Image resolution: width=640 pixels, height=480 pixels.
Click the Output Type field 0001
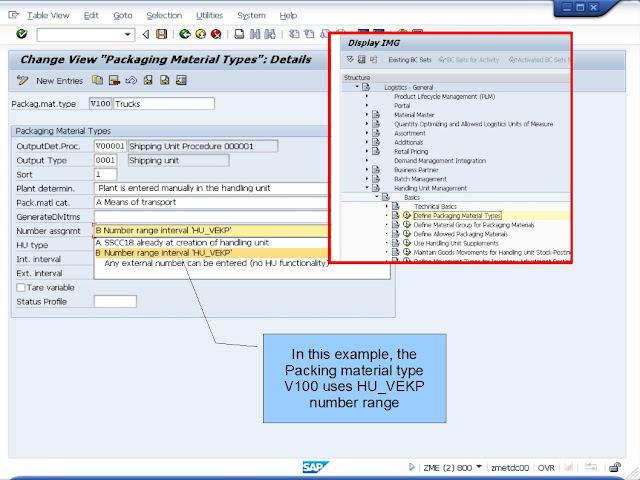[x=105, y=160]
